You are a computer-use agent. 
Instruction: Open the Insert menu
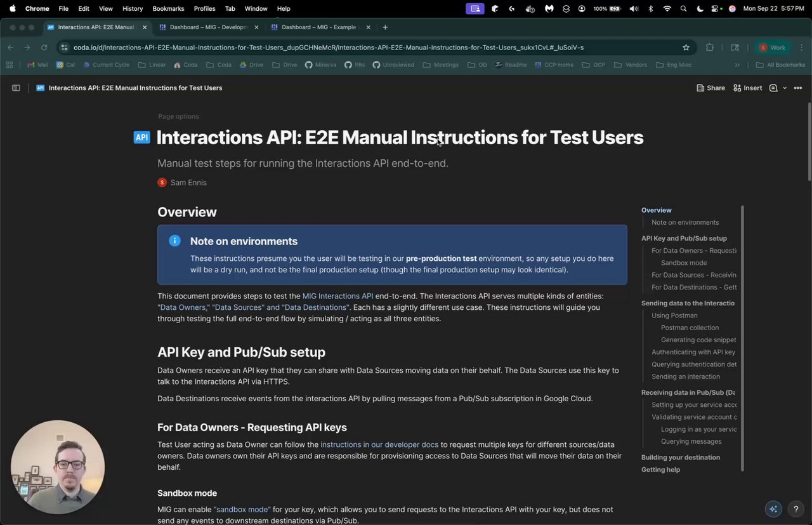748,88
